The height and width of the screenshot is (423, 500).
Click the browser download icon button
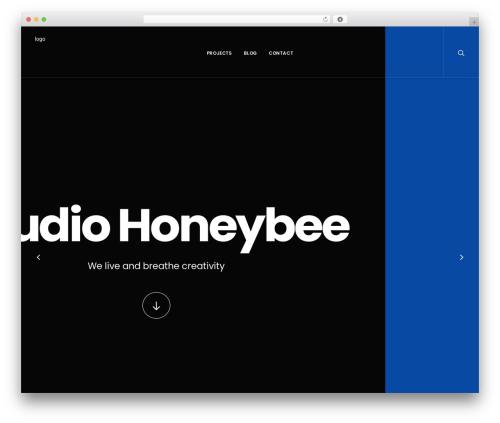point(340,19)
